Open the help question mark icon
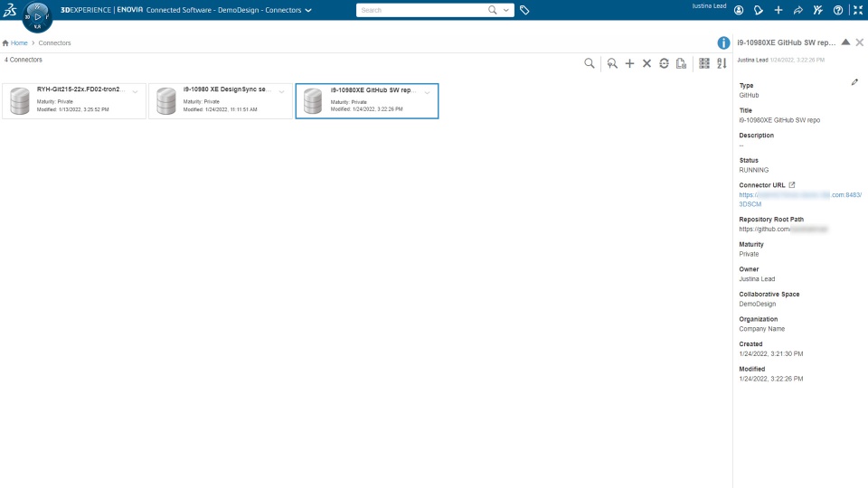The height and width of the screenshot is (488, 868). [838, 10]
